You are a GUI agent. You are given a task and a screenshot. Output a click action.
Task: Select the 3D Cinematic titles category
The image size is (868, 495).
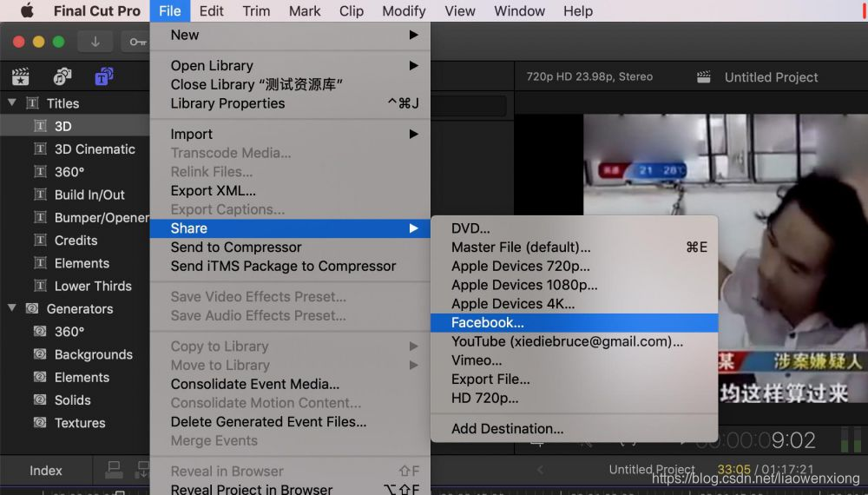[75, 149]
